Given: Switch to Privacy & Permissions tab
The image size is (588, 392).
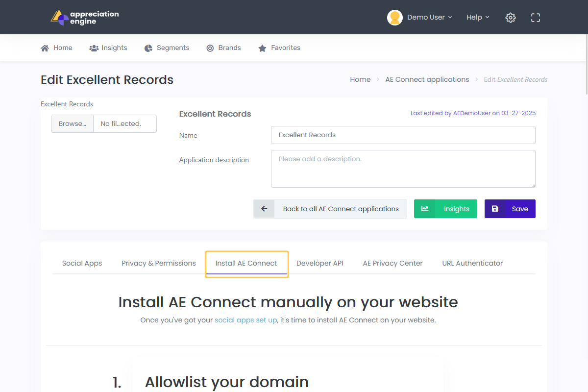Looking at the screenshot, I should click(x=159, y=263).
